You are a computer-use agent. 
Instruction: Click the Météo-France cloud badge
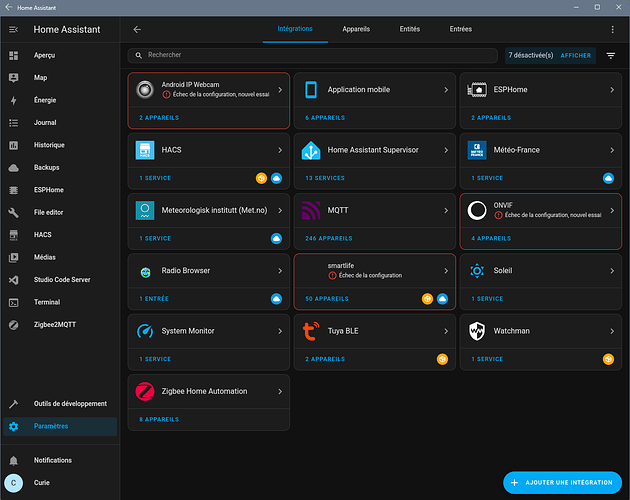point(608,178)
